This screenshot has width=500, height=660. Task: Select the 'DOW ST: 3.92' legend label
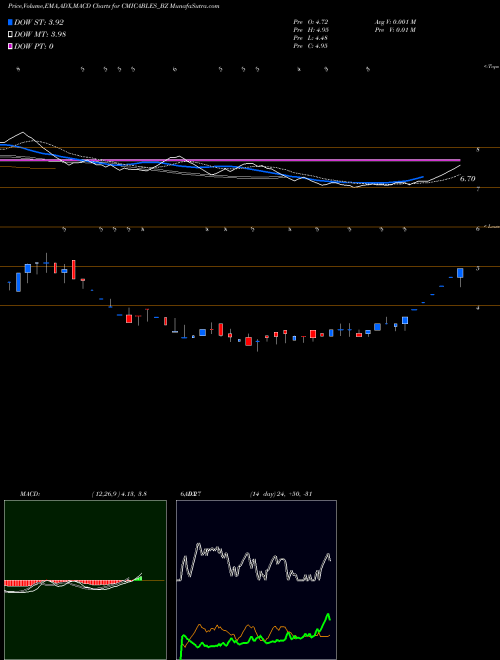39,22
